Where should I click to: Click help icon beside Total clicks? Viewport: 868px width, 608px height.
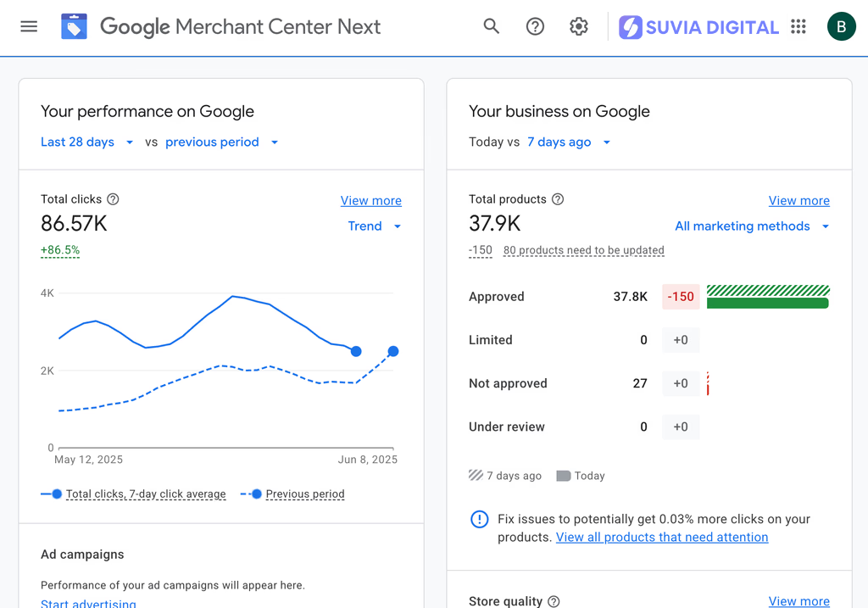(x=113, y=199)
